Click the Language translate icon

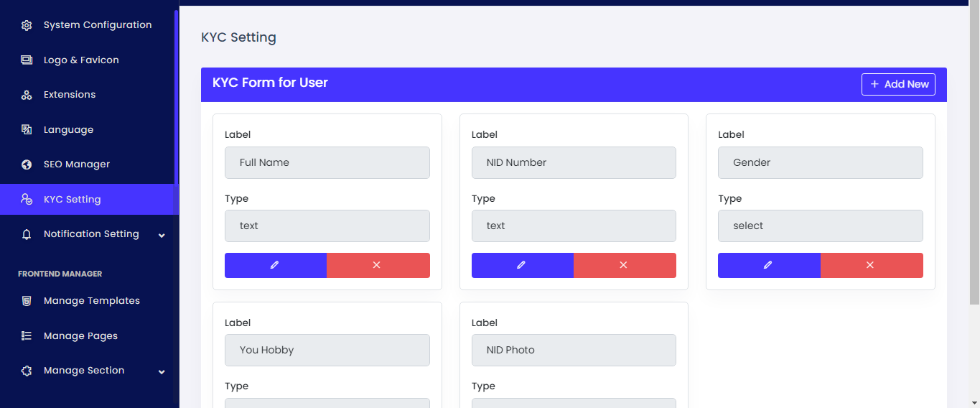click(x=27, y=130)
